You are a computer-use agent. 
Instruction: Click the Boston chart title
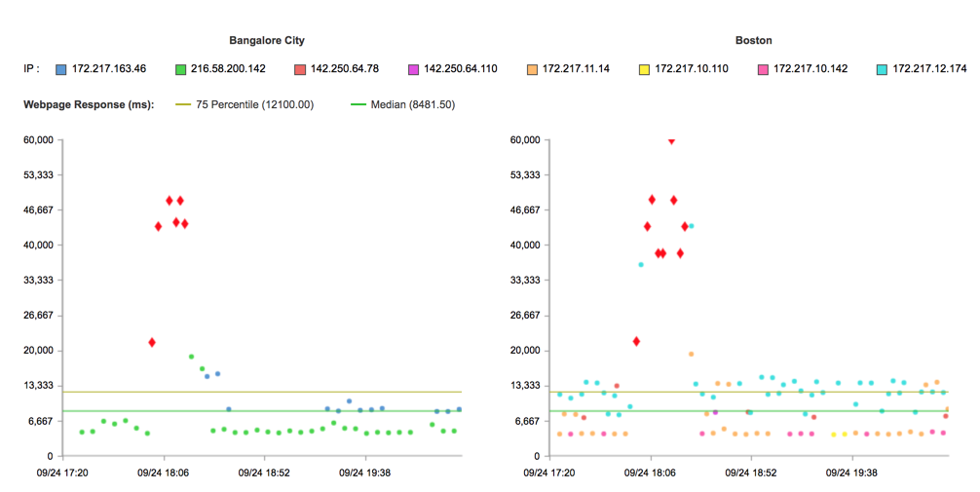pos(753,41)
